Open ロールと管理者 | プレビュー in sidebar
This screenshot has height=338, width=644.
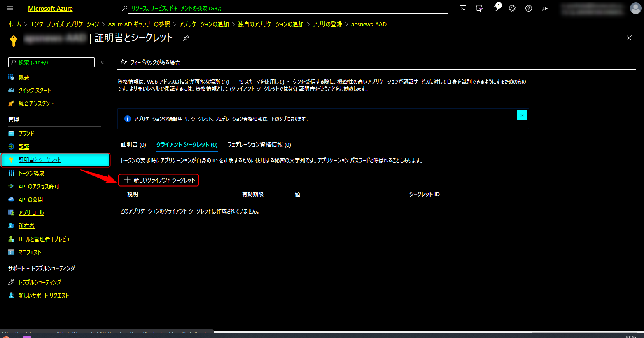click(x=46, y=239)
